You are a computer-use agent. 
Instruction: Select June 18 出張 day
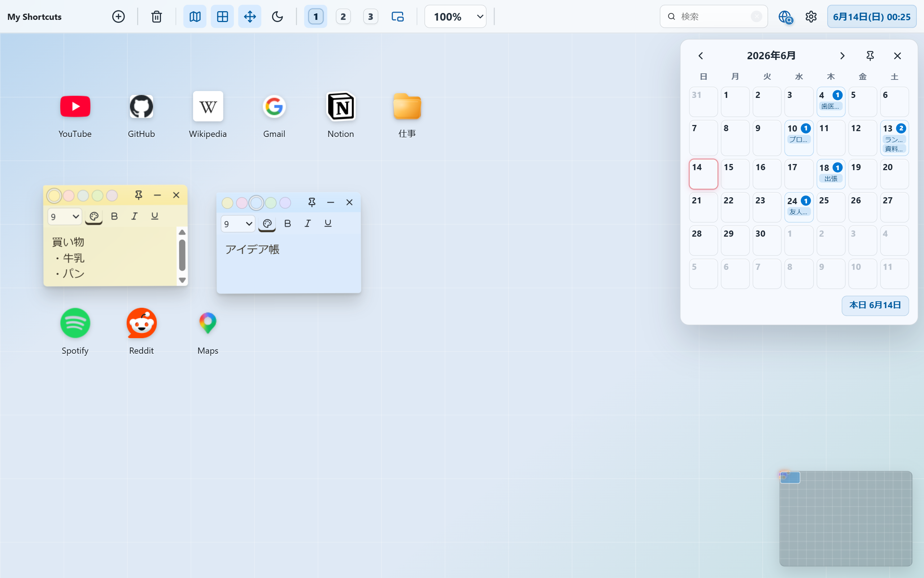tap(831, 174)
